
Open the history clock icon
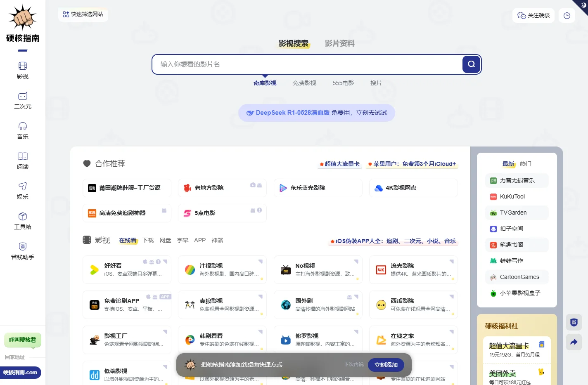(567, 16)
